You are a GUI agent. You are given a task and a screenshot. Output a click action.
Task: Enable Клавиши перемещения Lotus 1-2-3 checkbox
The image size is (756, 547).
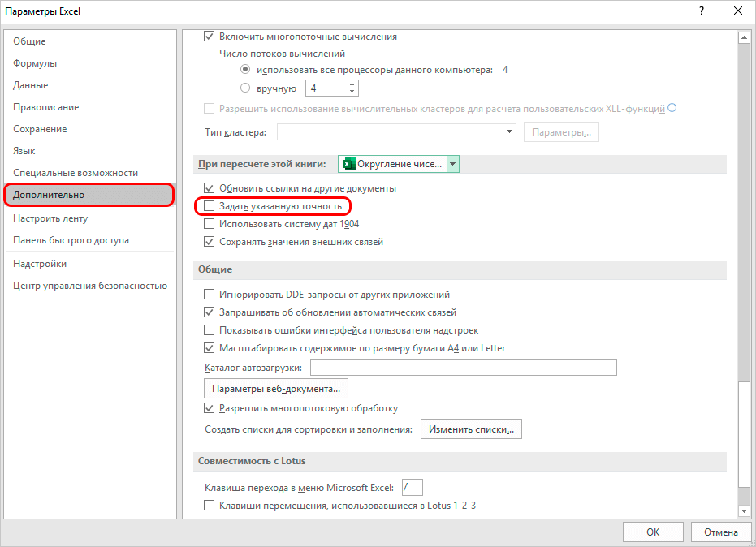(x=209, y=505)
